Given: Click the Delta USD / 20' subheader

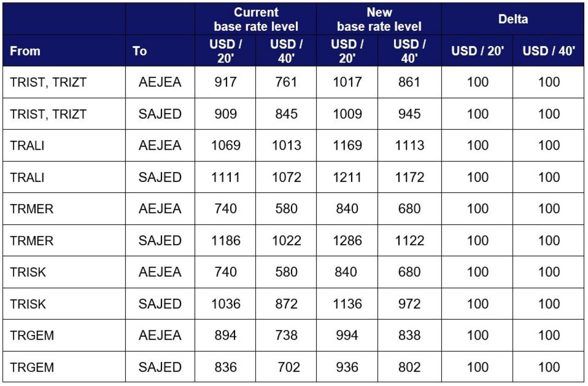Looking at the screenshot, I should pos(478,51).
